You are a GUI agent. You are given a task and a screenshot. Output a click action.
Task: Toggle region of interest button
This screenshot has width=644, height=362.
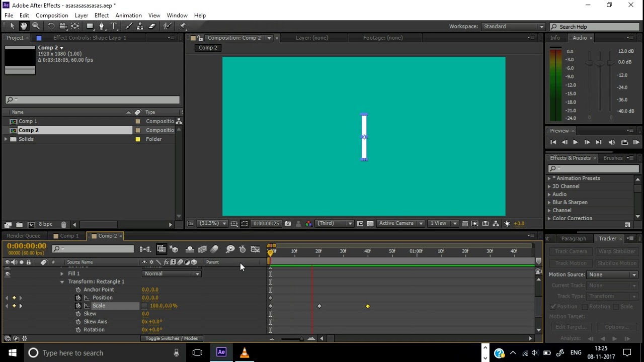(x=360, y=224)
